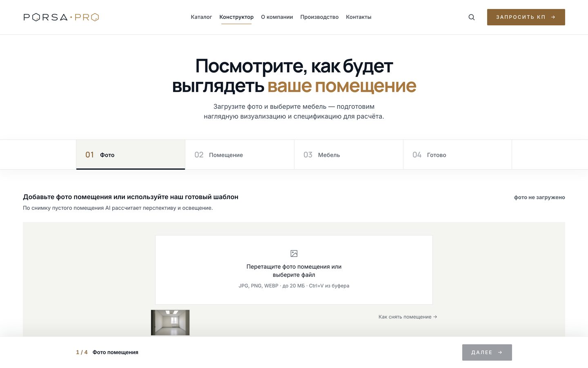Open the Как снять помещение link
Screen dimensions: 588x368
point(408,317)
